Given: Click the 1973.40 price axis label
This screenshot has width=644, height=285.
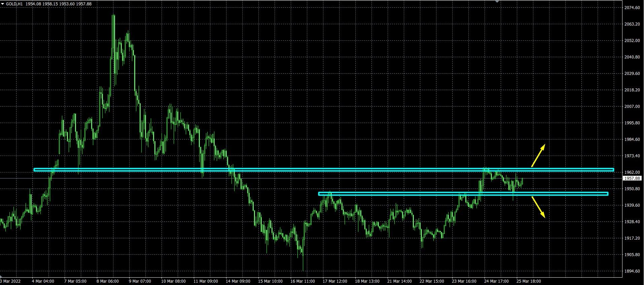Looking at the screenshot, I should point(632,156).
